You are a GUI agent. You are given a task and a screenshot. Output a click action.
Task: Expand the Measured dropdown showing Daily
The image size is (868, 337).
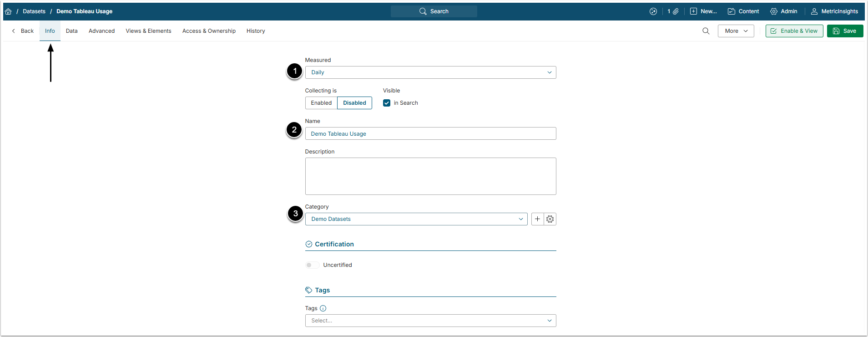coord(430,72)
